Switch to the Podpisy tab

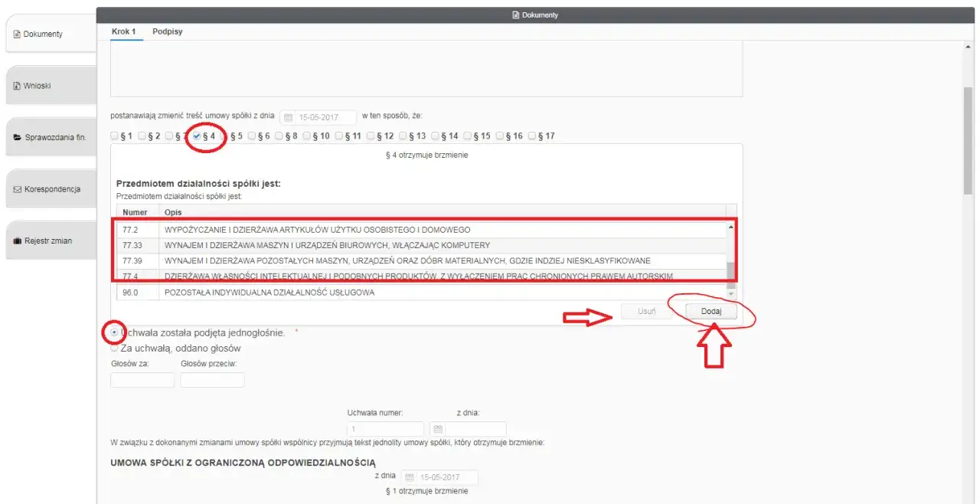pyautogui.click(x=166, y=31)
